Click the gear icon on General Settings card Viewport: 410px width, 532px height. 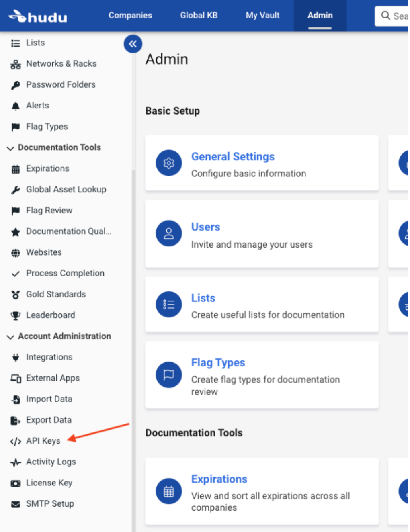(x=168, y=163)
